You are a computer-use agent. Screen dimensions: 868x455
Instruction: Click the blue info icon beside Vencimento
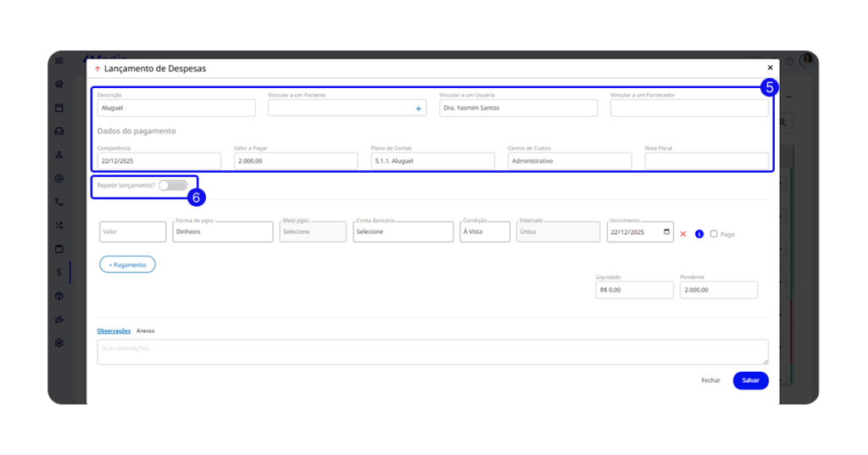(699, 233)
